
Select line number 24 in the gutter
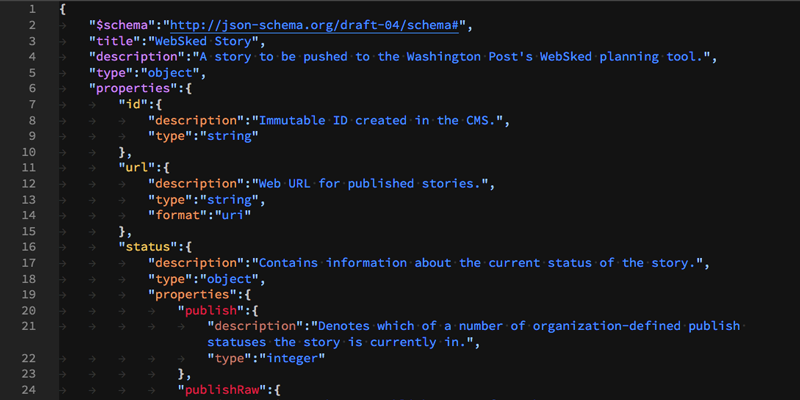[29, 390]
